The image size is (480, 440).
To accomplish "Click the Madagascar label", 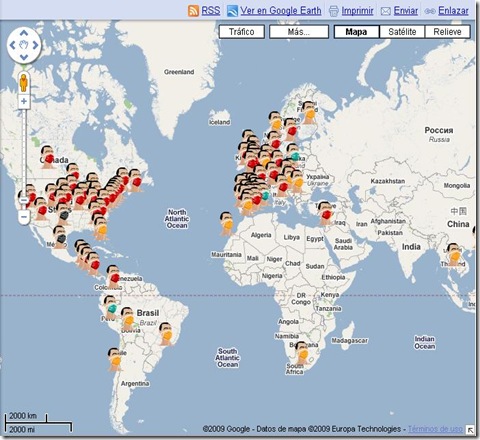I will click(x=349, y=340).
